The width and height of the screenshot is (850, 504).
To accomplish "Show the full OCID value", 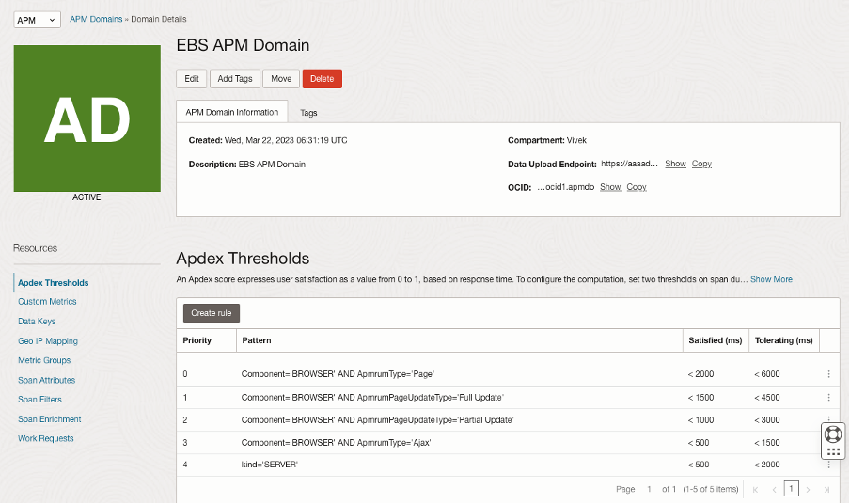I will tap(610, 187).
